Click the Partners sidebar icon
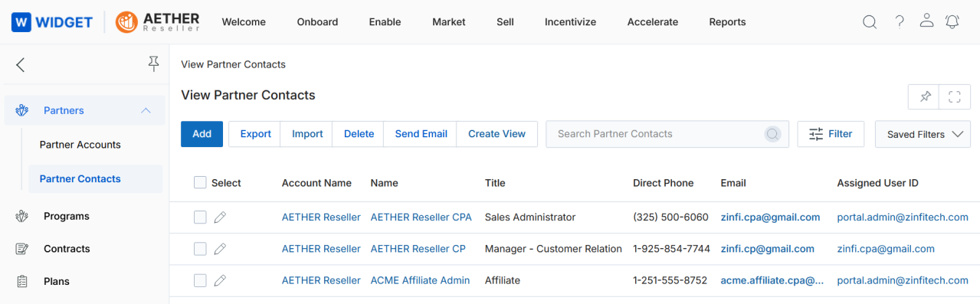 pyautogui.click(x=21, y=110)
